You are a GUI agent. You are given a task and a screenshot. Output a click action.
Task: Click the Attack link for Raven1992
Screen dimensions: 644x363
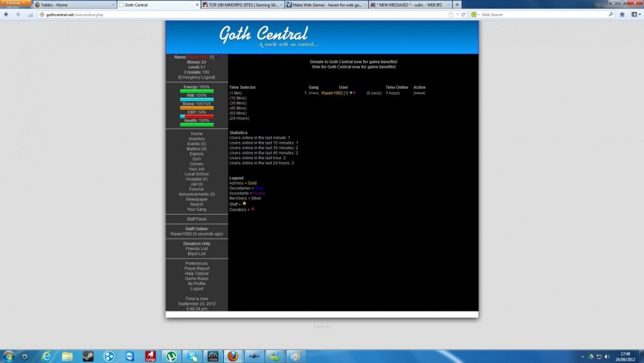coord(419,93)
